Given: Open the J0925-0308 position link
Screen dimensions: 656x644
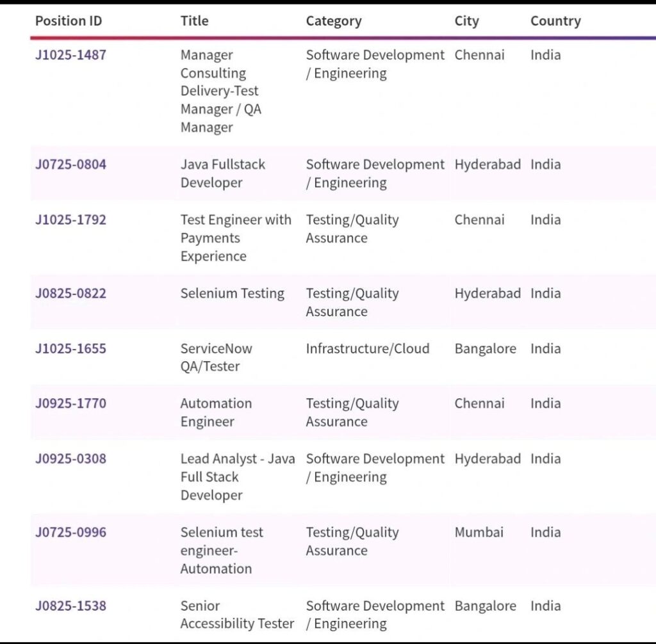Looking at the screenshot, I should [x=70, y=459].
